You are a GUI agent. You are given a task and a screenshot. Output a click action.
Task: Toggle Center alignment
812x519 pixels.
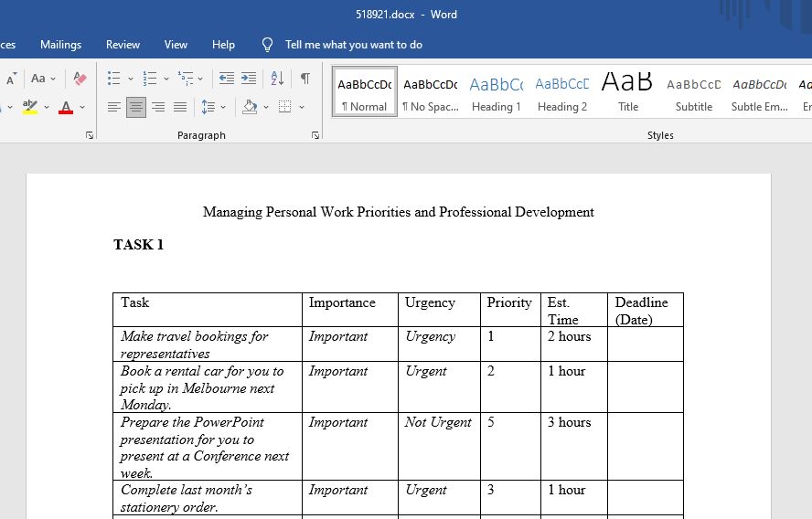click(136, 107)
